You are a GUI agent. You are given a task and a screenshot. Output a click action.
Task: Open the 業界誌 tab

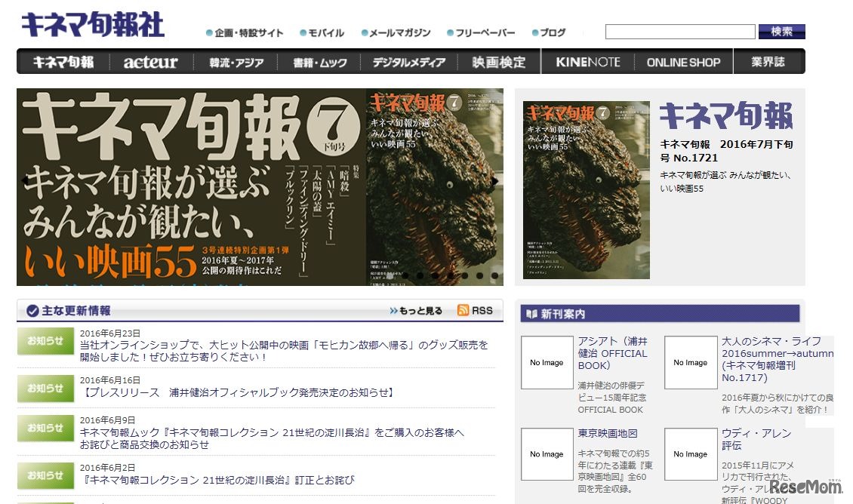pyautogui.click(x=768, y=63)
